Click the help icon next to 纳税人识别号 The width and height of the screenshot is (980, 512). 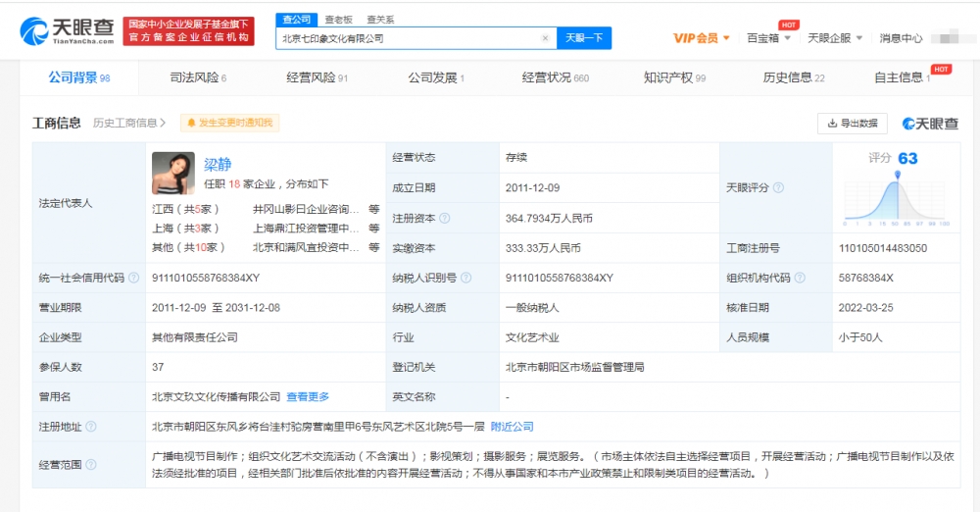coord(465,278)
